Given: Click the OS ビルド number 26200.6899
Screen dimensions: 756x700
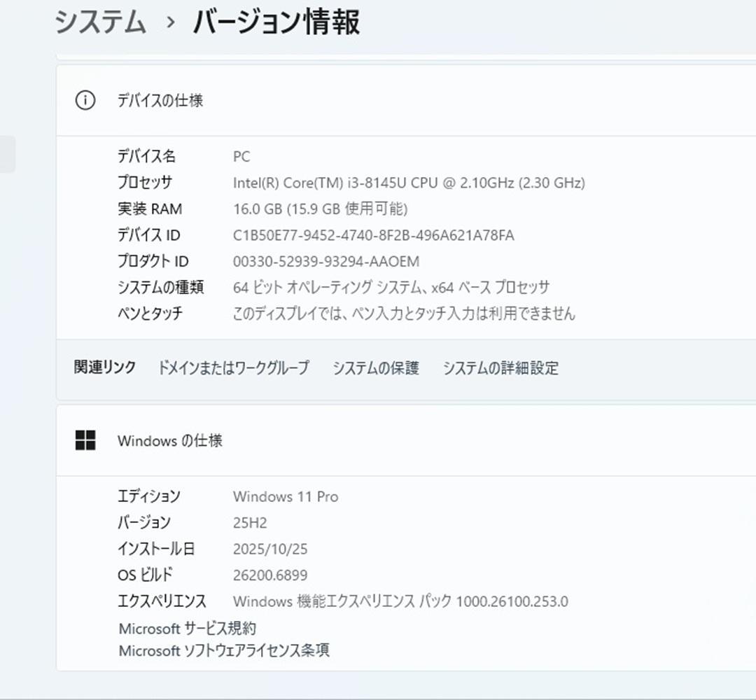Looking at the screenshot, I should click(269, 575).
